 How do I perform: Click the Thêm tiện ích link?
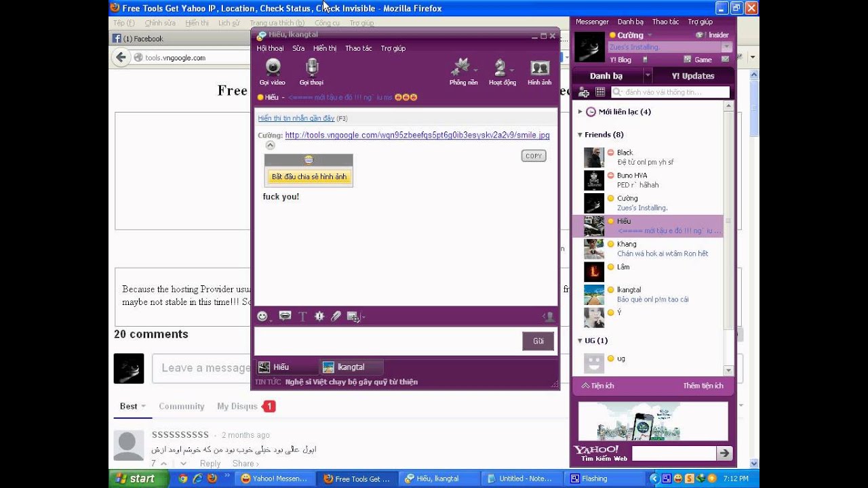(703, 386)
